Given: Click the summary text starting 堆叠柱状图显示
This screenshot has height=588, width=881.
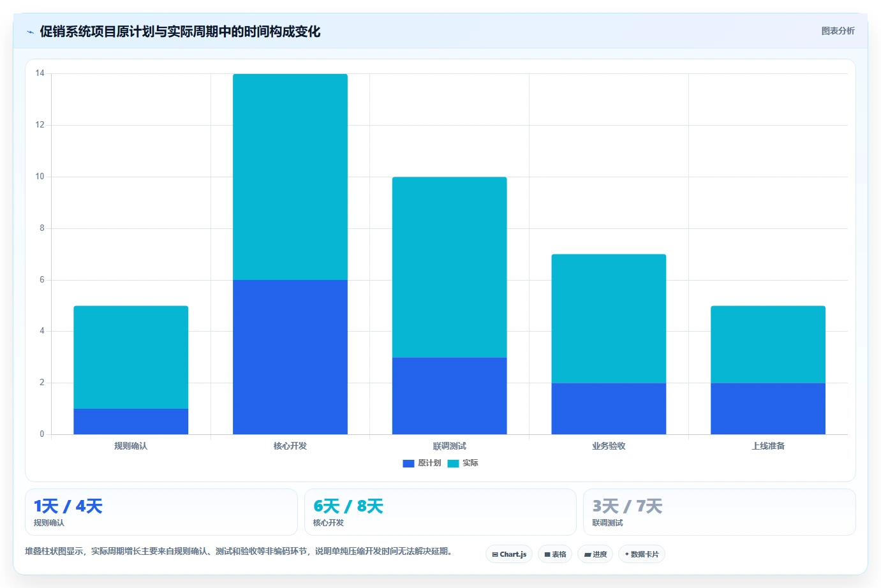Looking at the screenshot, I should click(241, 551).
